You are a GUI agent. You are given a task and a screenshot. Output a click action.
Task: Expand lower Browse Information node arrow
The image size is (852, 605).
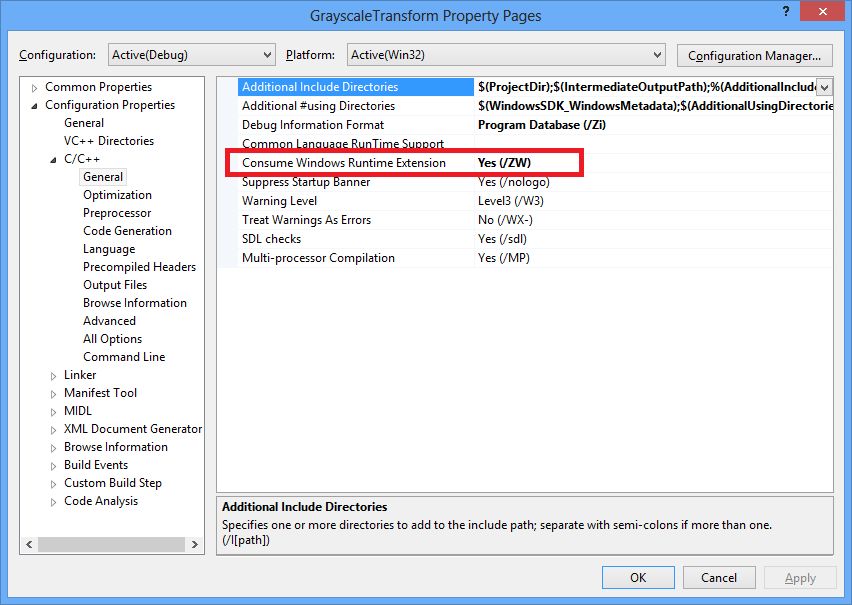(53, 448)
